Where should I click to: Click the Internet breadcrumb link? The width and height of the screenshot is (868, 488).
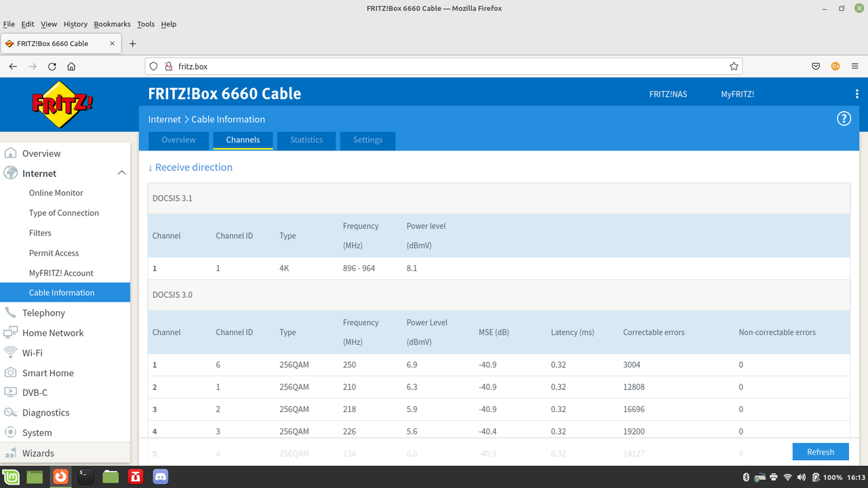(x=165, y=119)
